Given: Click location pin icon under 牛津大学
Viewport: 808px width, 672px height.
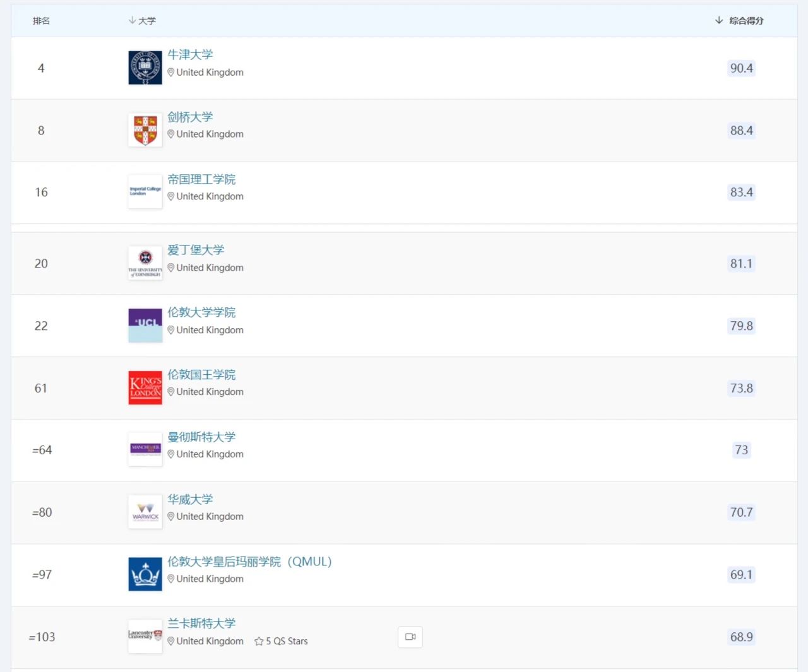Looking at the screenshot, I should [x=170, y=73].
